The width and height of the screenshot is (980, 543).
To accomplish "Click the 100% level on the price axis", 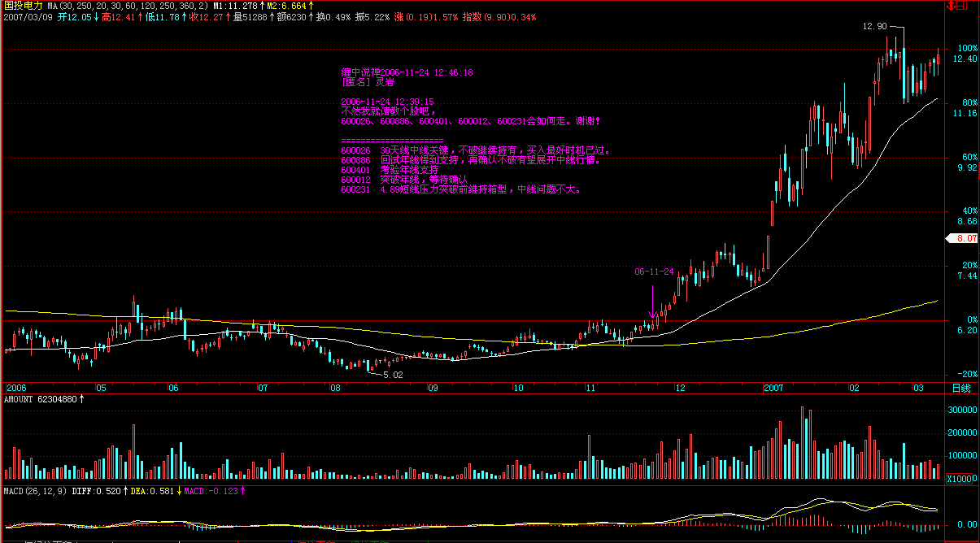I will [966, 49].
